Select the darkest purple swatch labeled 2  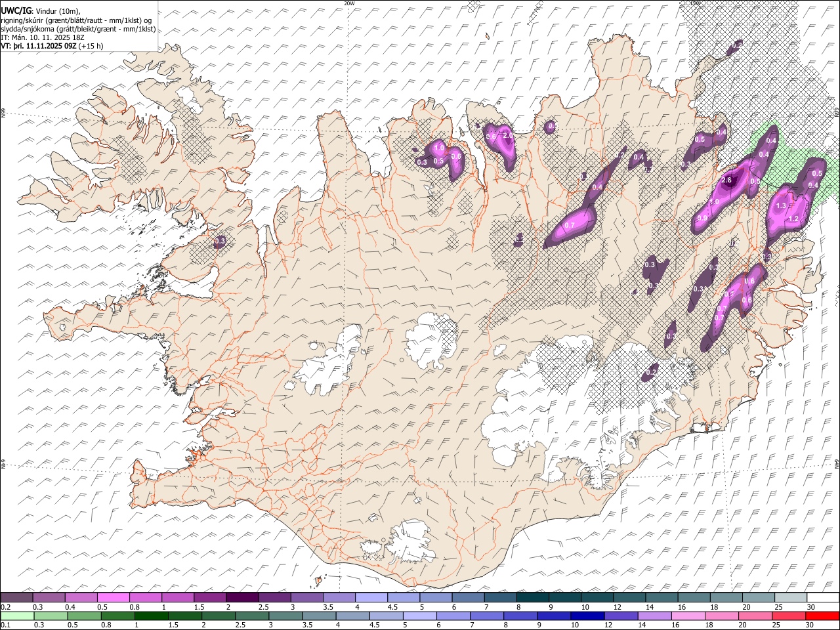click(242, 597)
